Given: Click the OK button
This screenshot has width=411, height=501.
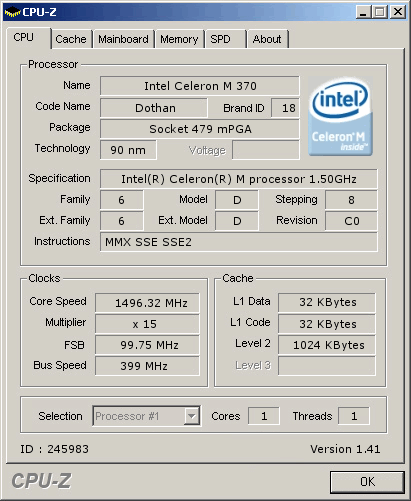Looking at the screenshot, I should (367, 482).
